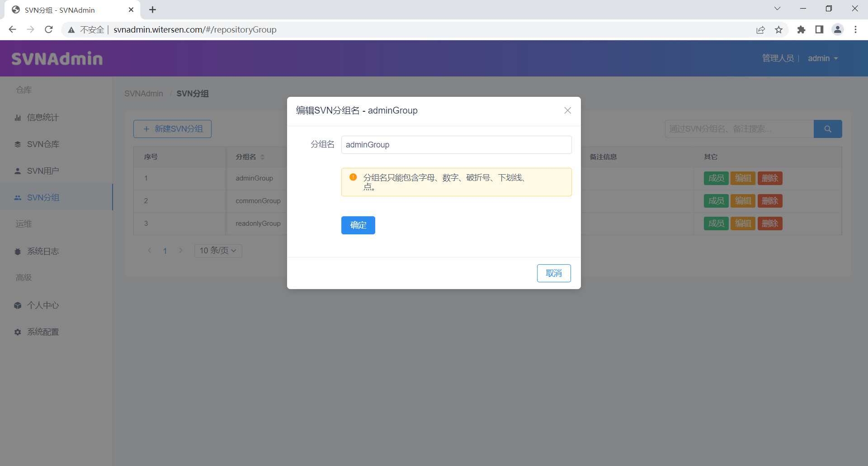Image resolution: width=868 pixels, height=466 pixels.
Task: Open a new browser tab
Action: click(x=152, y=10)
